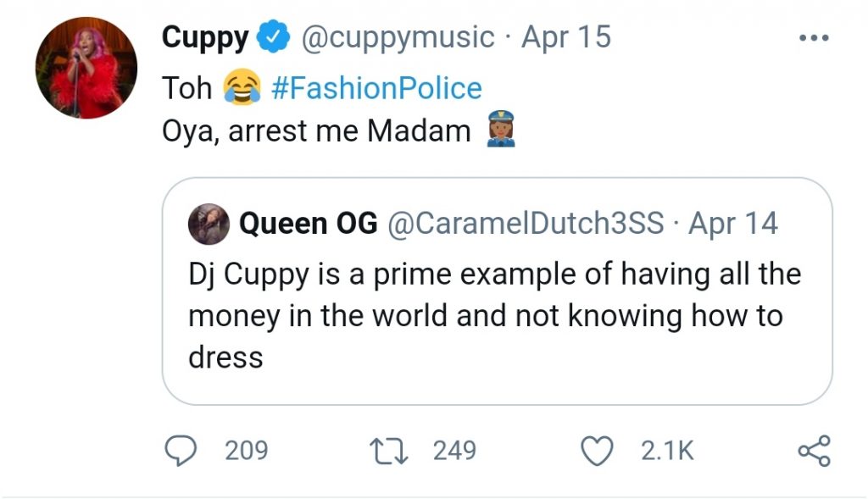Open the @CaramelDutch3SS handle

click(x=526, y=224)
